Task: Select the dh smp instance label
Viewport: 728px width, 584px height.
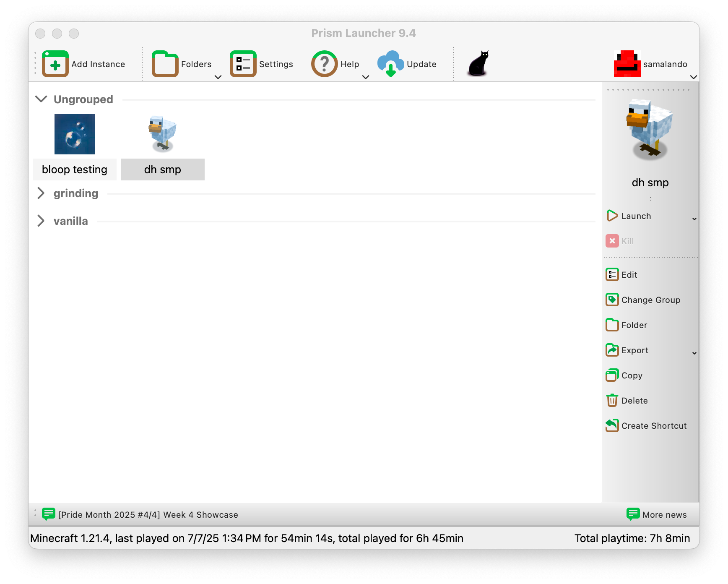Action: [x=163, y=169]
